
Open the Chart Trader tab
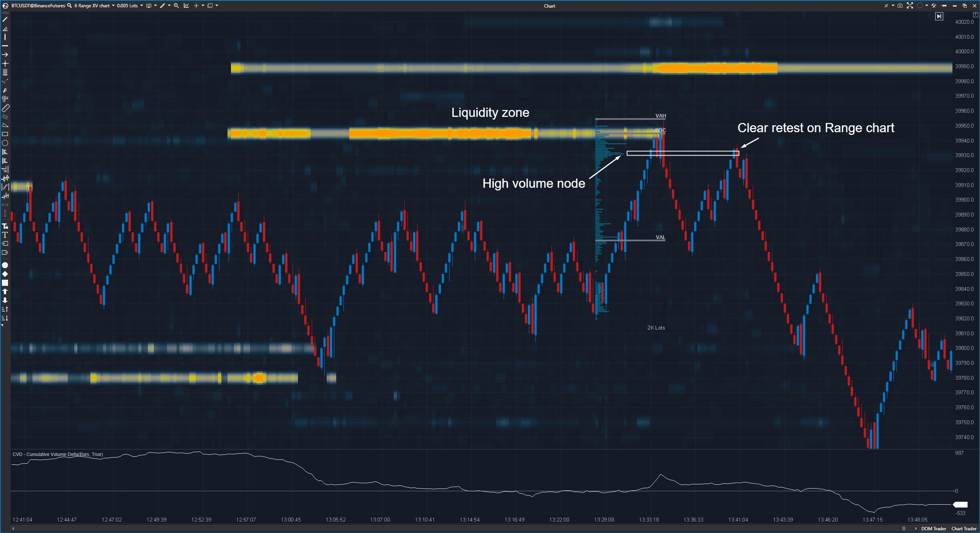point(964,529)
